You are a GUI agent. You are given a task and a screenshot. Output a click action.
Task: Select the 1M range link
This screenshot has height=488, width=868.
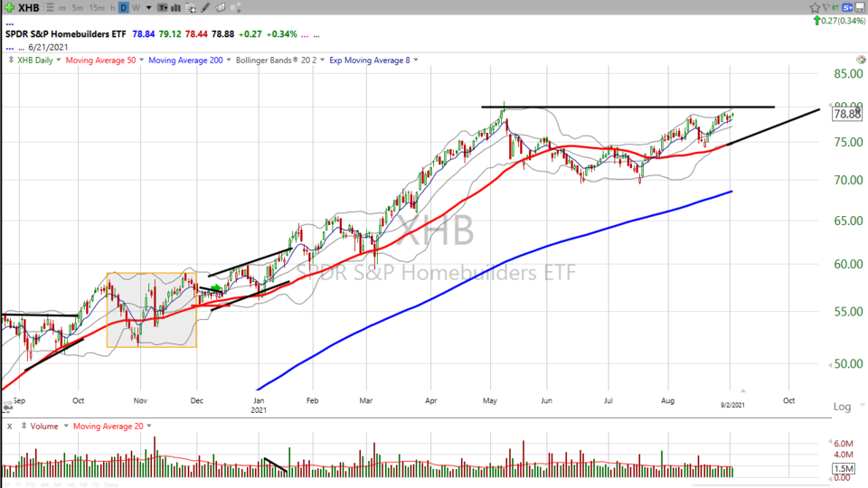pos(71,484)
